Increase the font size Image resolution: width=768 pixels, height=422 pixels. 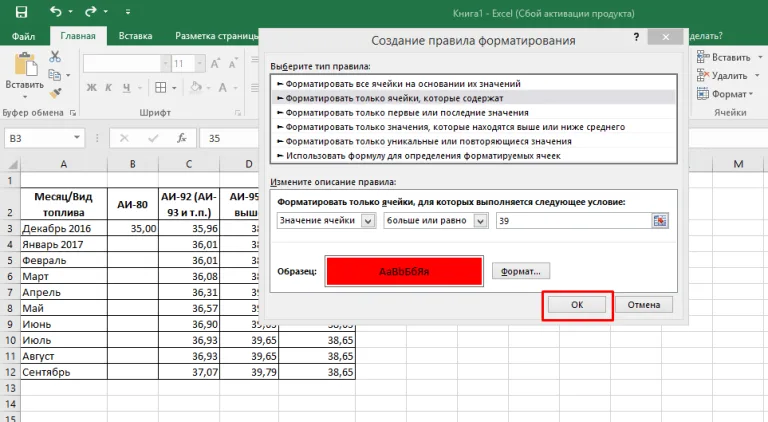pyautogui.click(x=215, y=64)
